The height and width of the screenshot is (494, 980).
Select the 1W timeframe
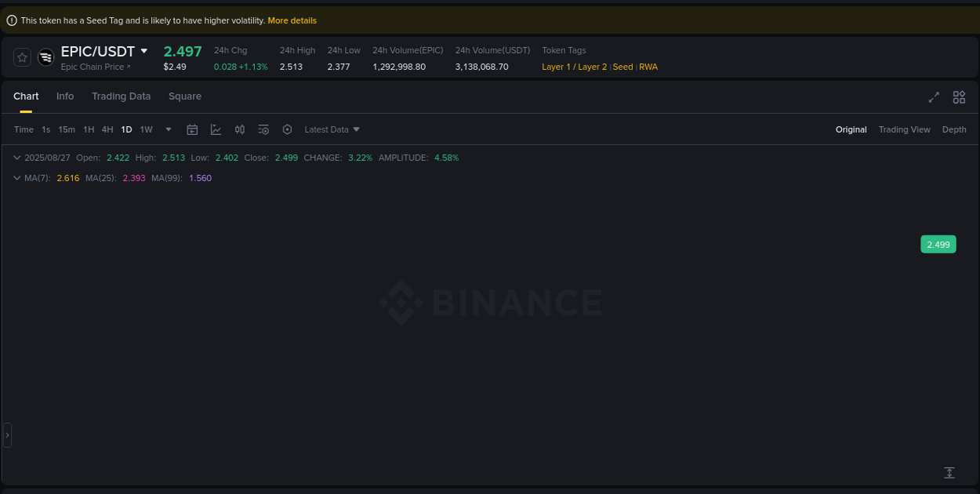pyautogui.click(x=146, y=129)
